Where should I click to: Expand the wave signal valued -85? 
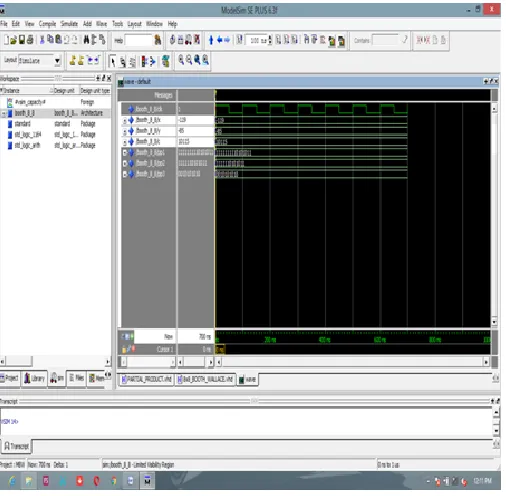click(x=125, y=132)
